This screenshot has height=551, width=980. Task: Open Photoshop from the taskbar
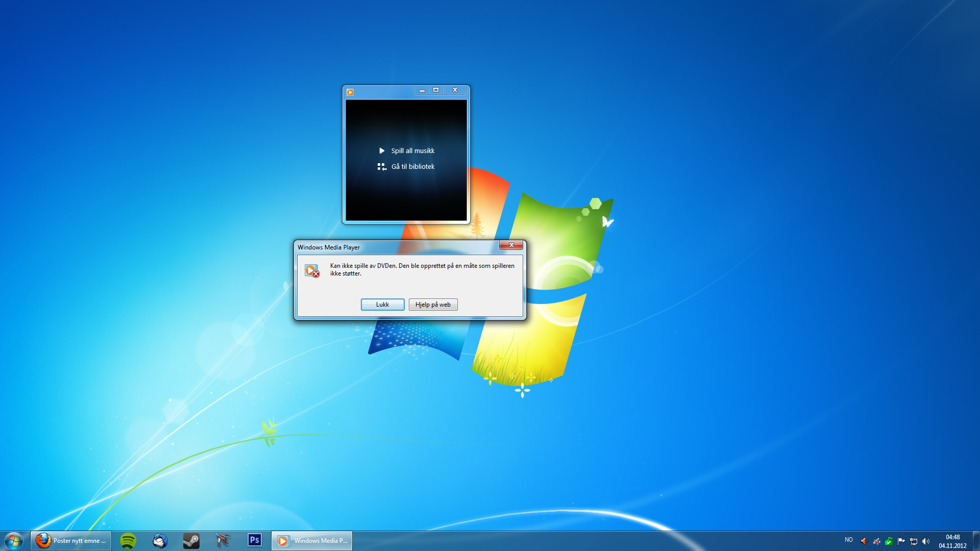tap(255, 541)
